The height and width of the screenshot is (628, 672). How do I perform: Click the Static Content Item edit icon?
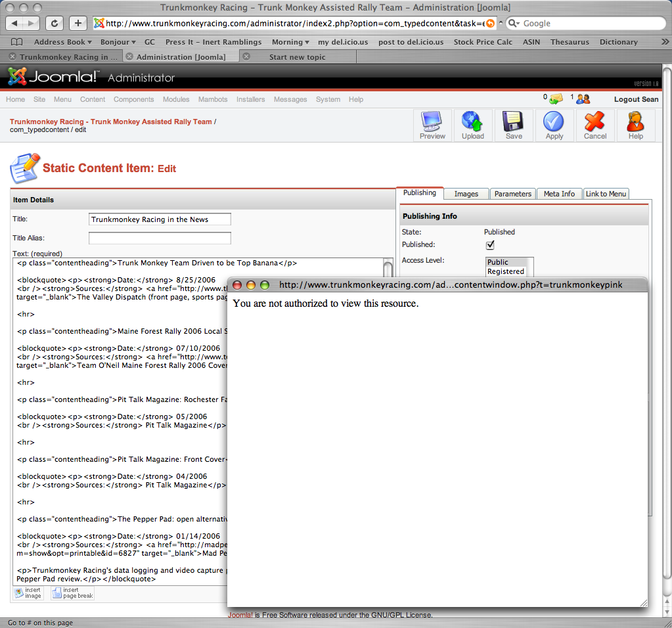pos(25,168)
